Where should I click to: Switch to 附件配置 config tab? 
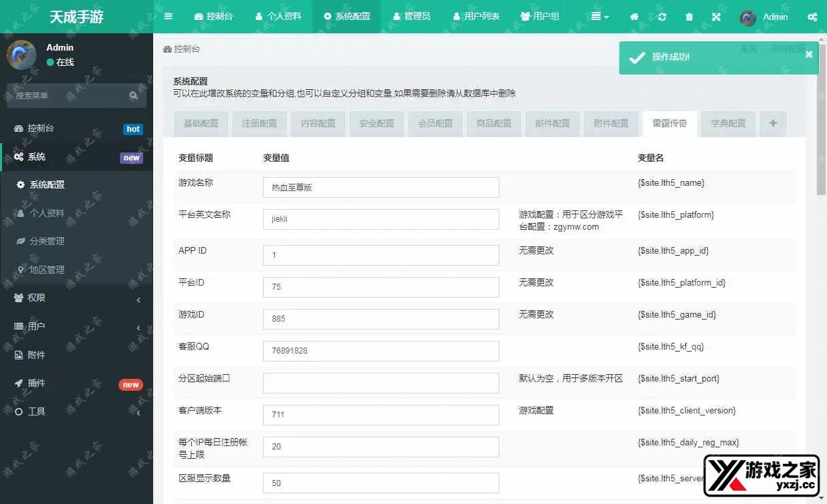tap(611, 124)
